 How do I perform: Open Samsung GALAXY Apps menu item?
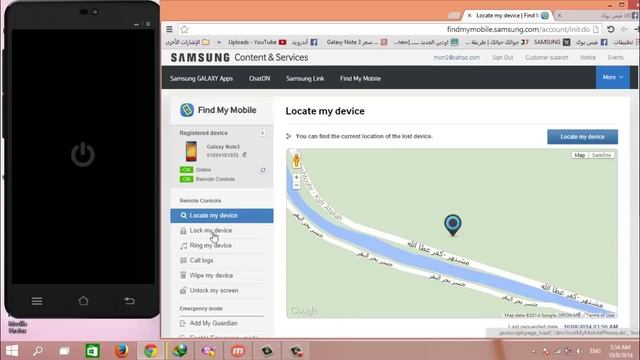tap(201, 78)
